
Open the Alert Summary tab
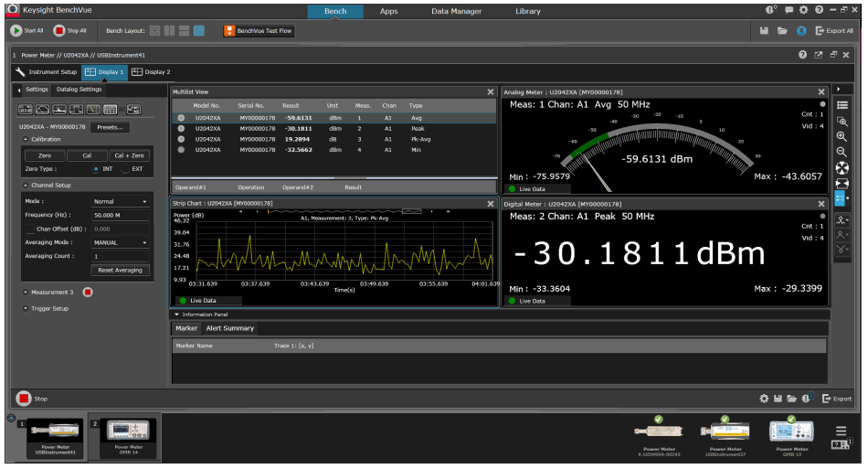[229, 328]
